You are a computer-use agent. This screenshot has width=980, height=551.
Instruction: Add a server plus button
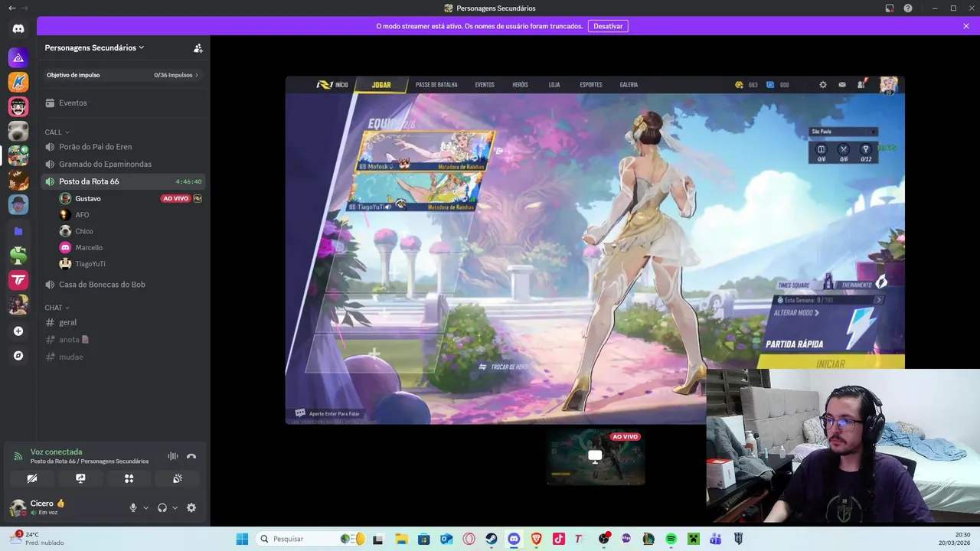pyautogui.click(x=18, y=331)
